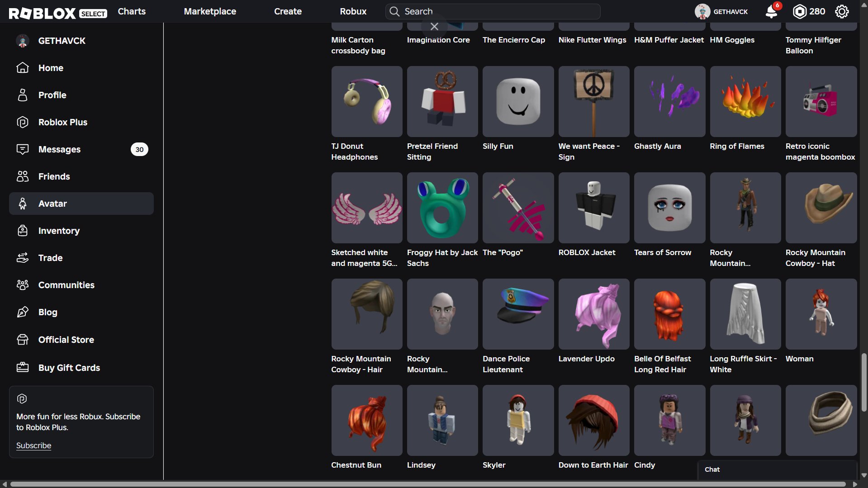Select the Lavender Updo hair thumbnail

594,314
